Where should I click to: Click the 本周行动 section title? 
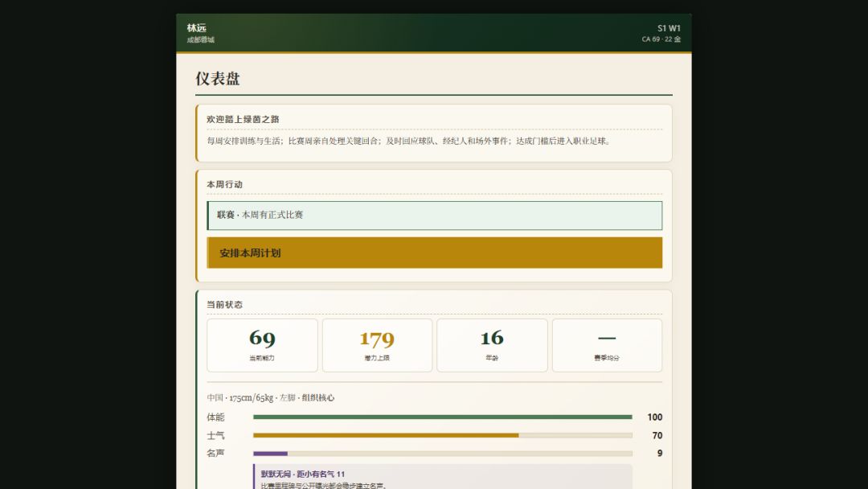point(225,184)
